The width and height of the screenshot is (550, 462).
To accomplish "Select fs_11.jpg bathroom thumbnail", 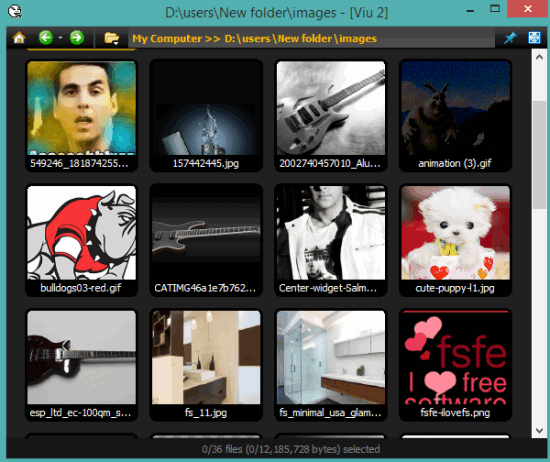I will click(x=206, y=365).
